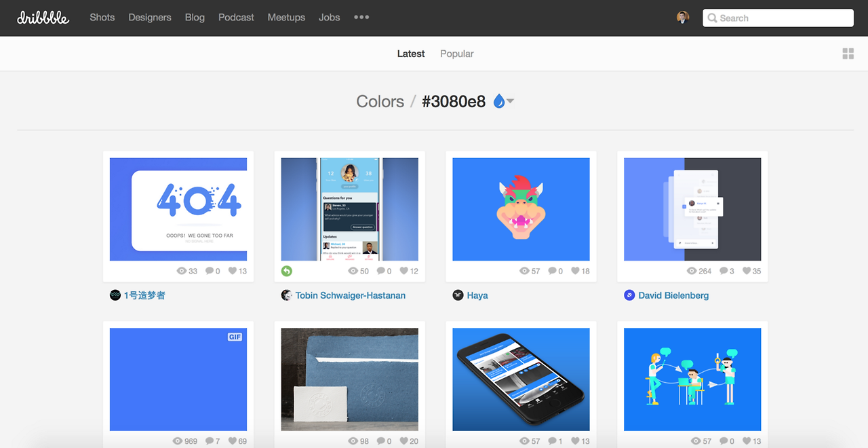Click the GIF badge on blue shot
868x448 pixels.
tap(235, 337)
